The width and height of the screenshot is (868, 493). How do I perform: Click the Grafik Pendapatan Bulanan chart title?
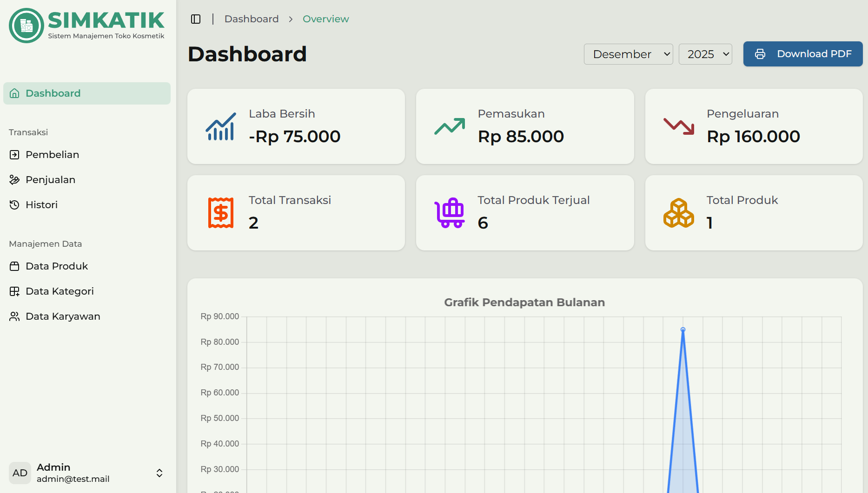tap(524, 302)
